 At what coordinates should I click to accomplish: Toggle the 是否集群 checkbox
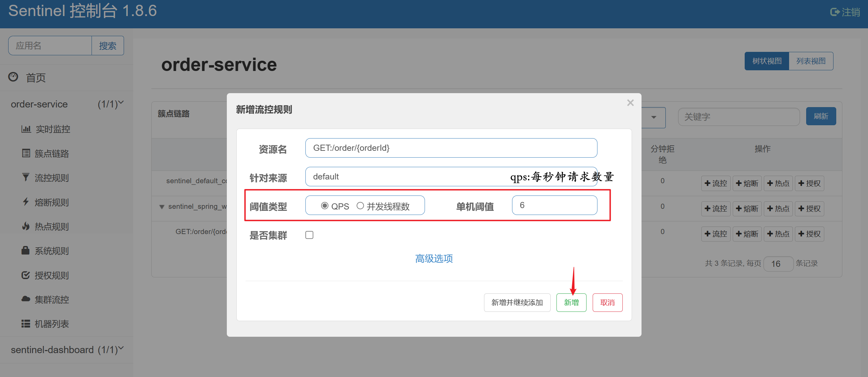(309, 235)
